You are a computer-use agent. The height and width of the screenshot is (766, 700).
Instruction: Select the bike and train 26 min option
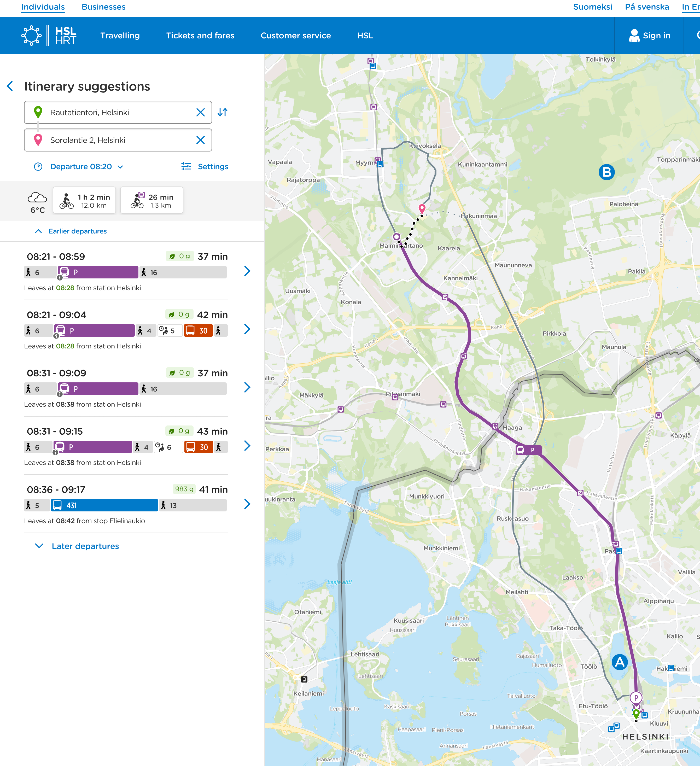click(152, 200)
